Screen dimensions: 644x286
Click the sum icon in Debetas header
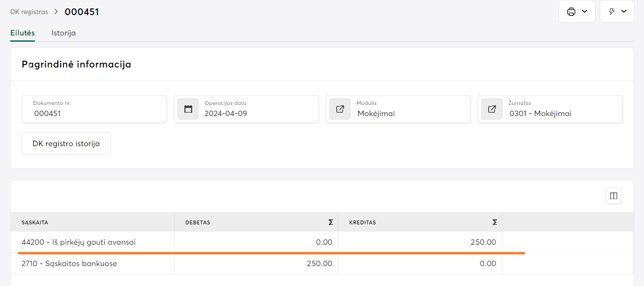click(330, 222)
